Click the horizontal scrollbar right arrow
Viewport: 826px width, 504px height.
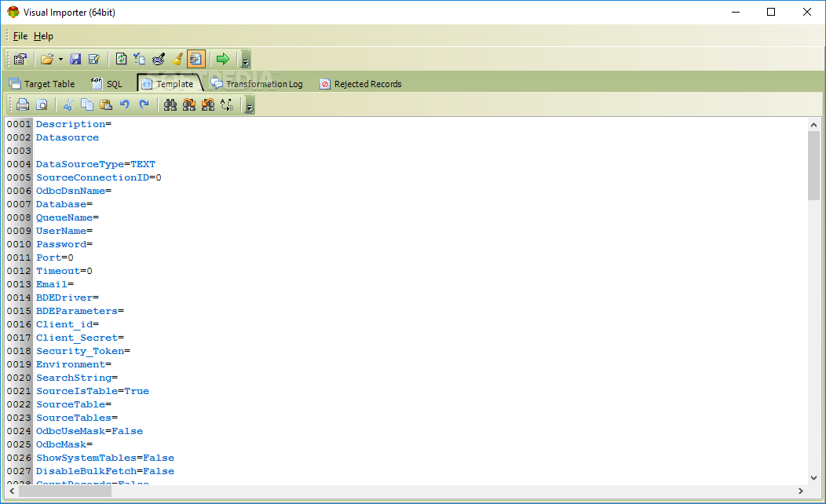pyautogui.click(x=801, y=491)
